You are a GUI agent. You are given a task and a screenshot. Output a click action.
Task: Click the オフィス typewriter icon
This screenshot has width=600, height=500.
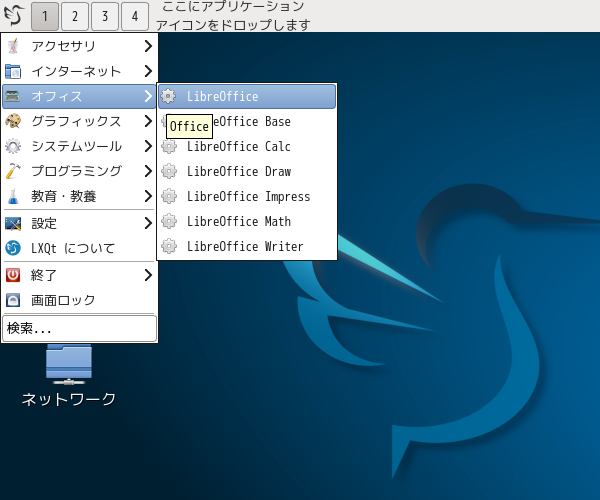[13, 96]
